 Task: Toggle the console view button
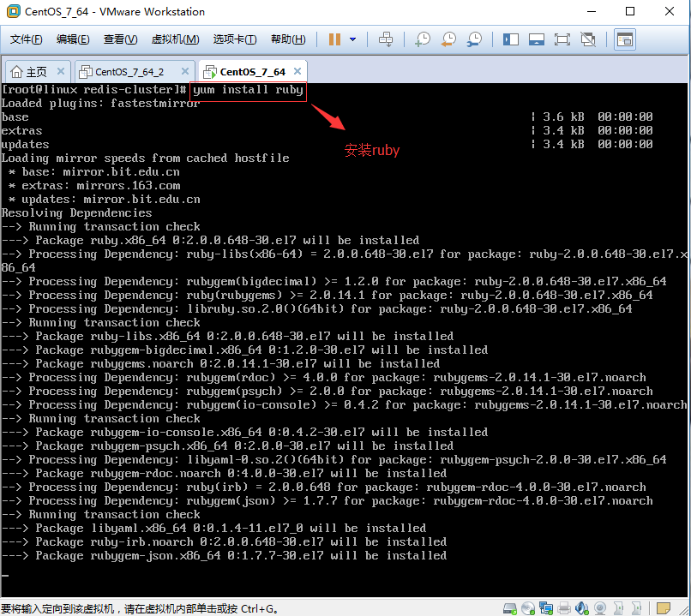(624, 39)
